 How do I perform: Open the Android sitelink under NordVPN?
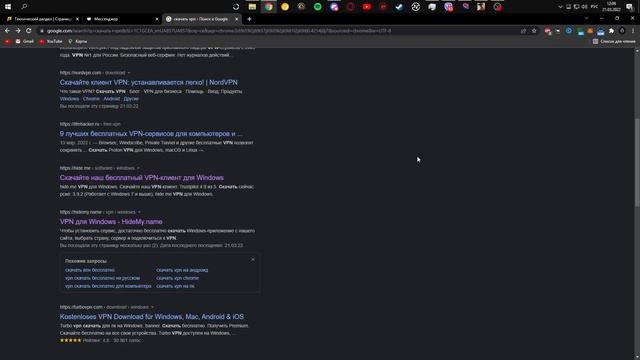pyautogui.click(x=111, y=99)
